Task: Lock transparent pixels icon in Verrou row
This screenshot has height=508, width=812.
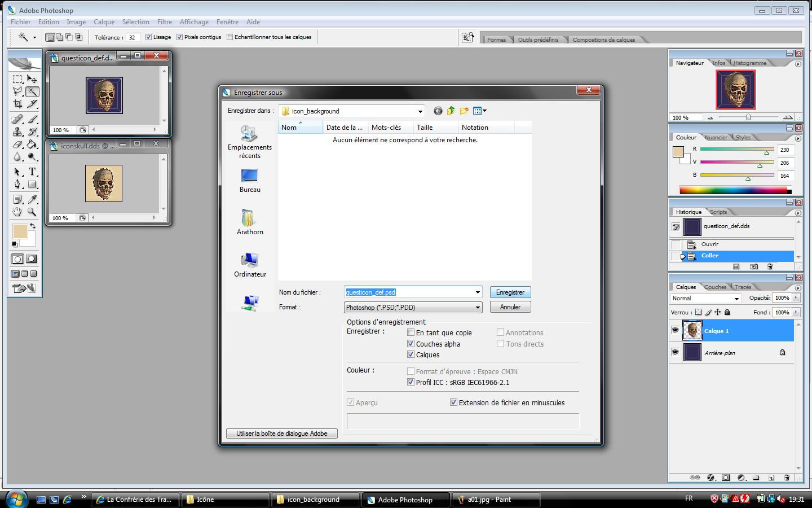Action: [x=699, y=312]
